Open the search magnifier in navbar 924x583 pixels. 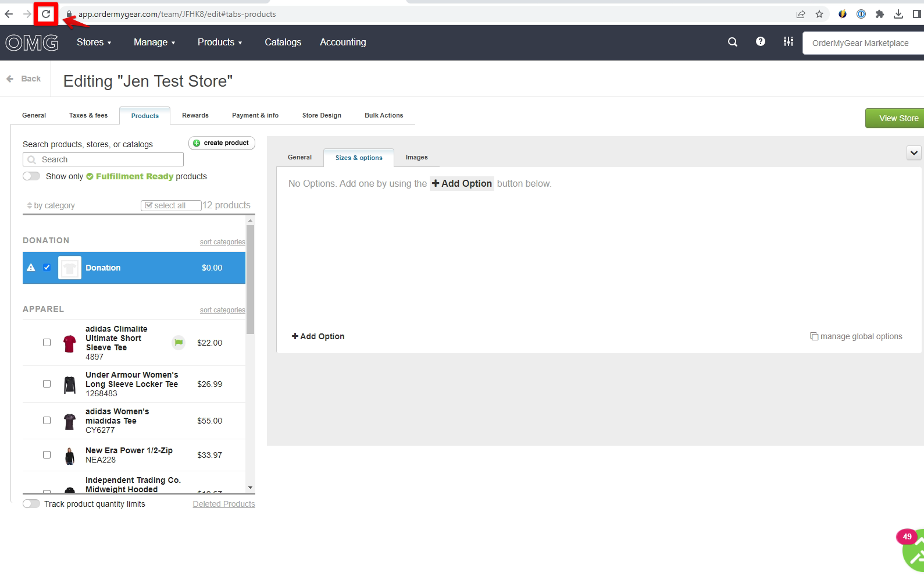click(733, 42)
